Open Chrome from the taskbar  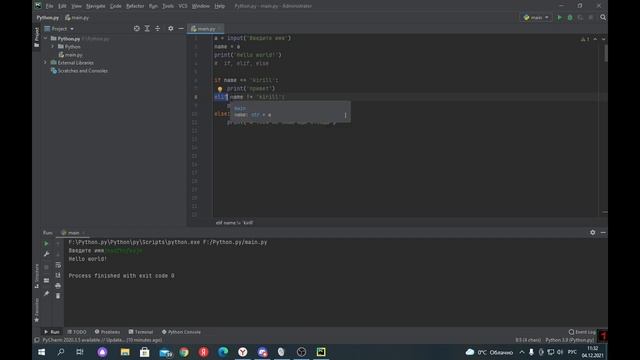pos(184,352)
